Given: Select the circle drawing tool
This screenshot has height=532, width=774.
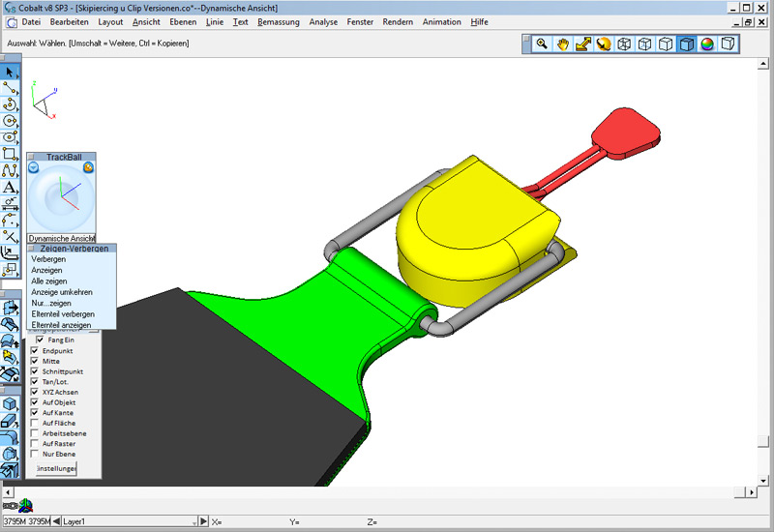Looking at the screenshot, I should tap(11, 121).
